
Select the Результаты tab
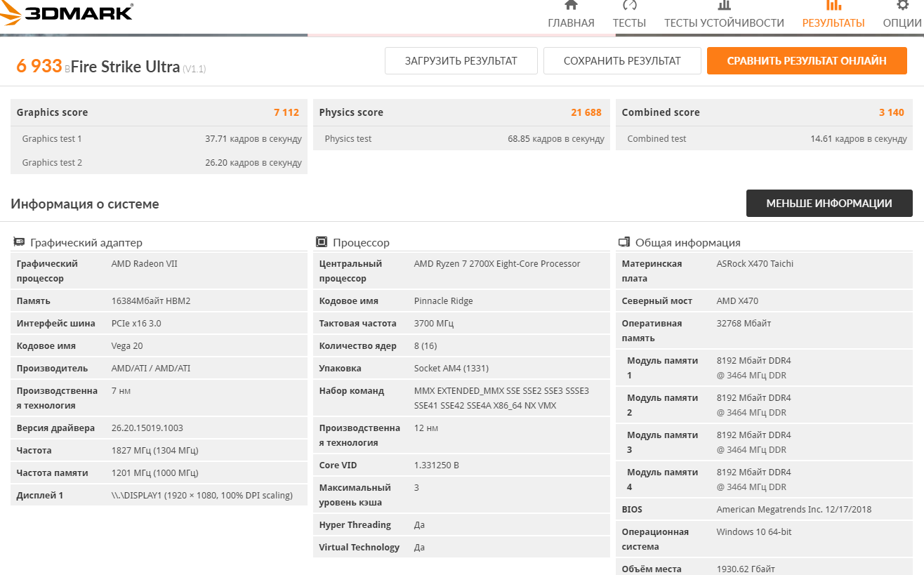pyautogui.click(x=833, y=15)
